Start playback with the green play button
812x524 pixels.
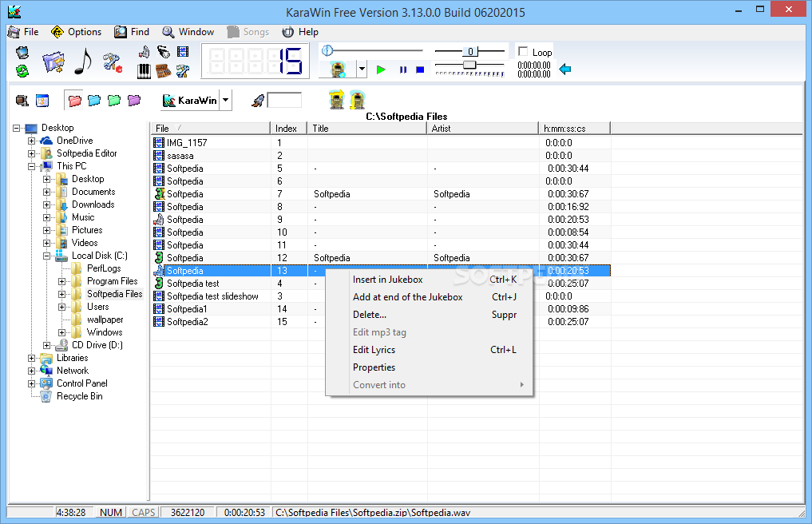(x=381, y=69)
